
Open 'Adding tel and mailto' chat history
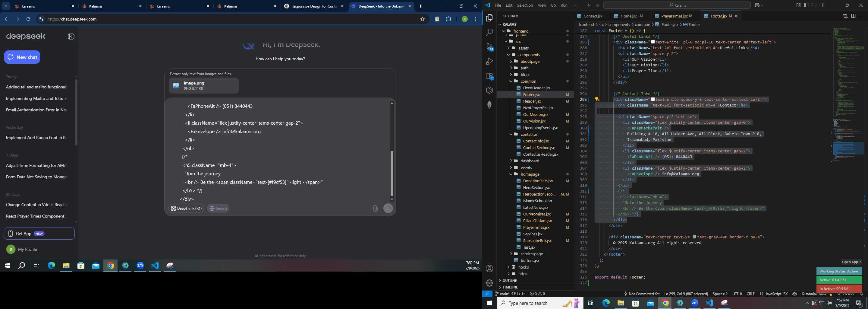pos(36,87)
